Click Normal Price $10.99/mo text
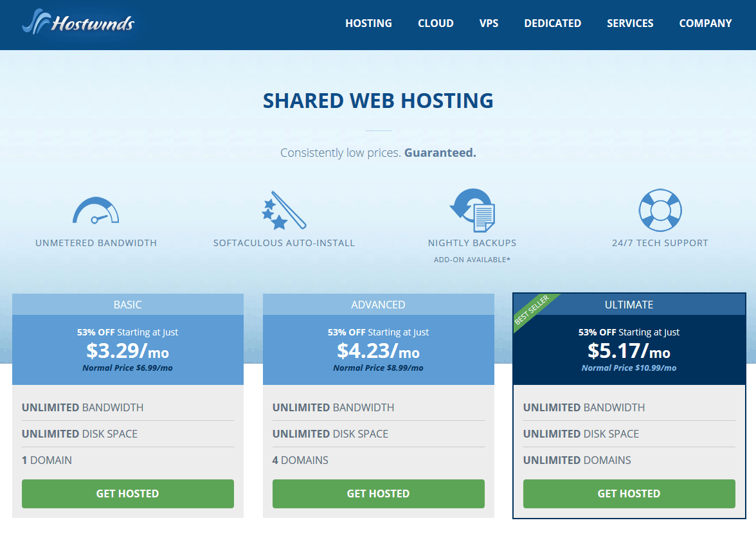 pos(629,368)
